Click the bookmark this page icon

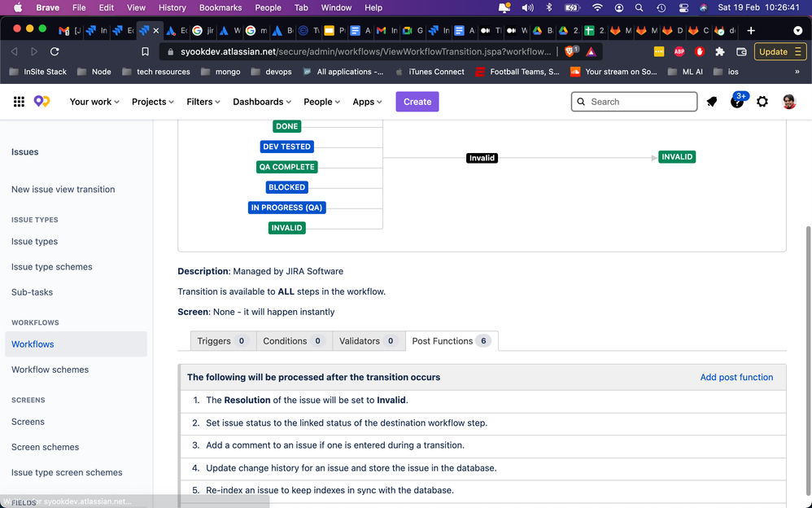click(145, 51)
